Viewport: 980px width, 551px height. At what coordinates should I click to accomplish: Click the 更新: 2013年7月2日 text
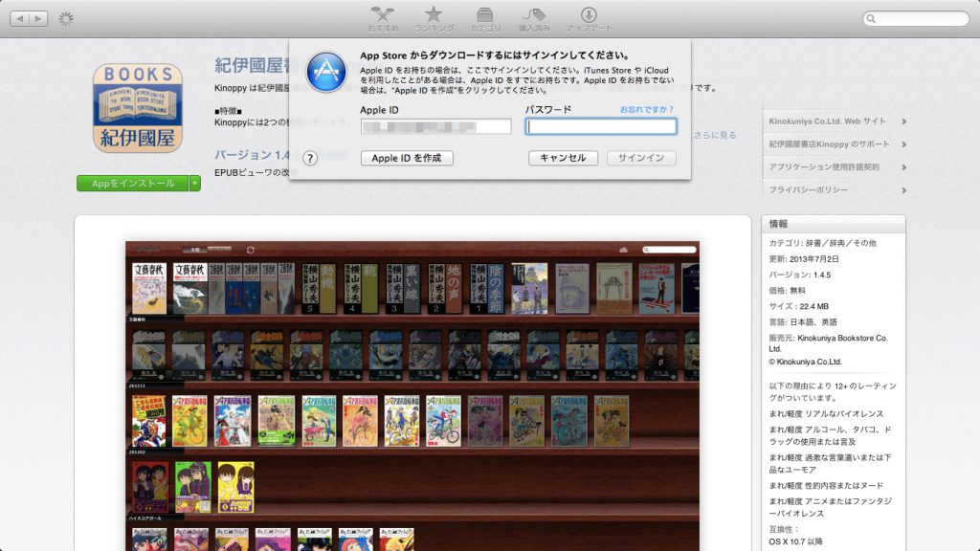click(x=804, y=258)
